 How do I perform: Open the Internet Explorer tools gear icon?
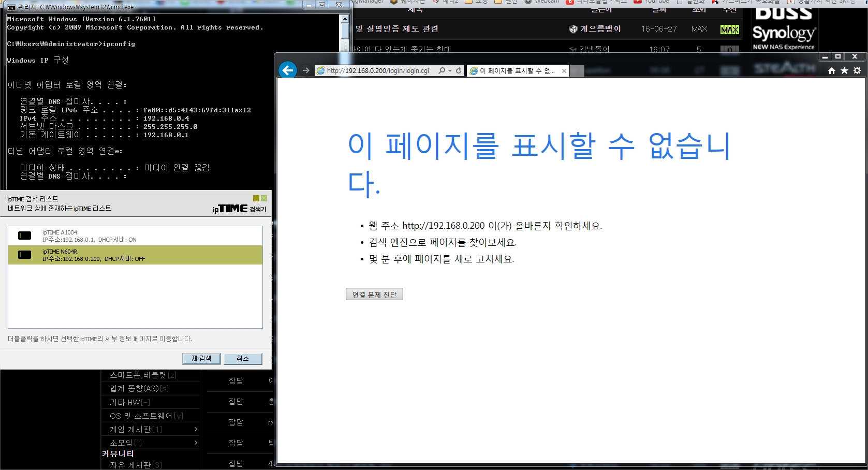857,70
